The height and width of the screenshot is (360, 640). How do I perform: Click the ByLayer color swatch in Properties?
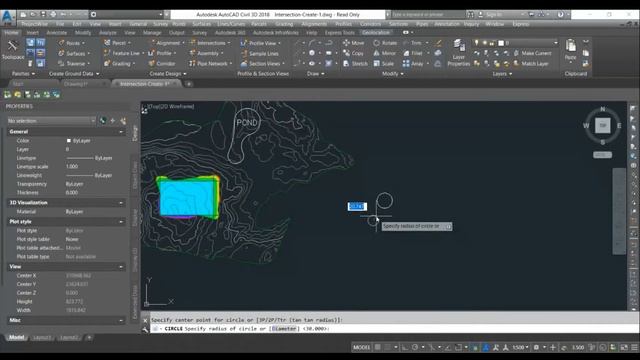click(x=69, y=140)
